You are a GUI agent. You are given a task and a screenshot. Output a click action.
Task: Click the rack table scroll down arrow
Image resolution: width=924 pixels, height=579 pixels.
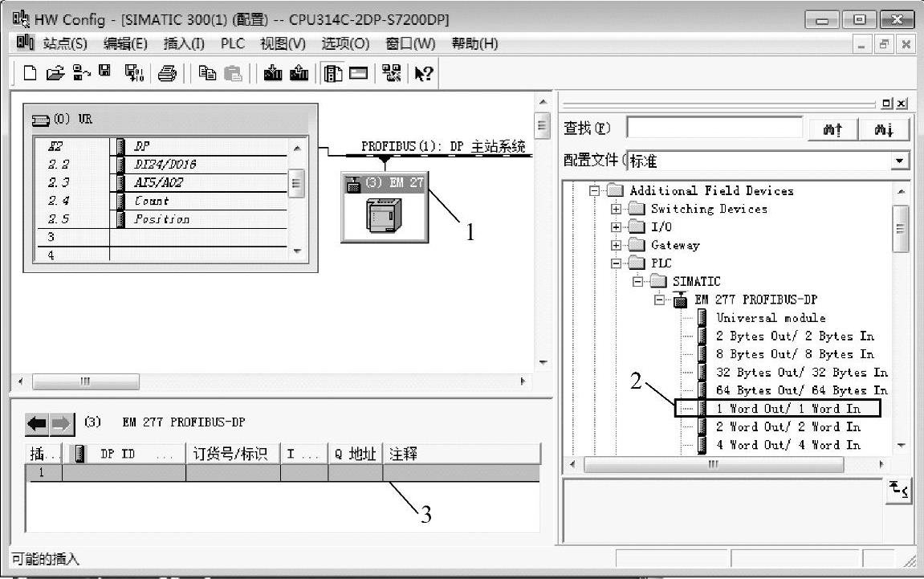click(297, 251)
